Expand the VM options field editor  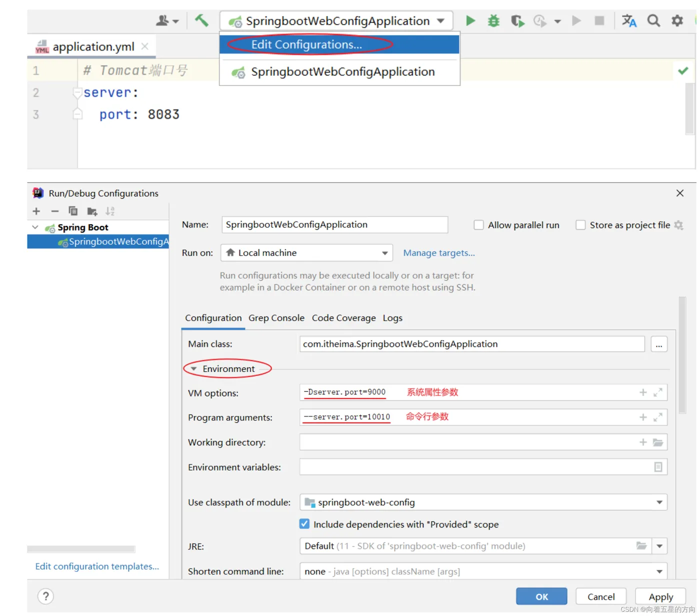click(658, 392)
